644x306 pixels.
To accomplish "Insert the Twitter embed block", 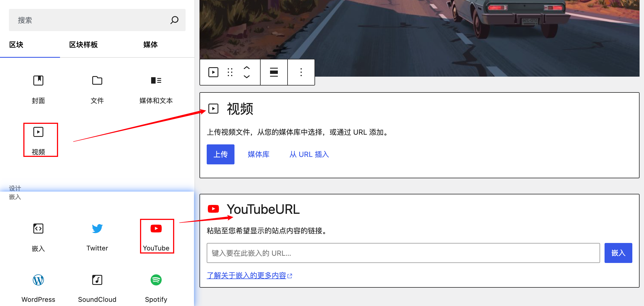I will (x=97, y=237).
